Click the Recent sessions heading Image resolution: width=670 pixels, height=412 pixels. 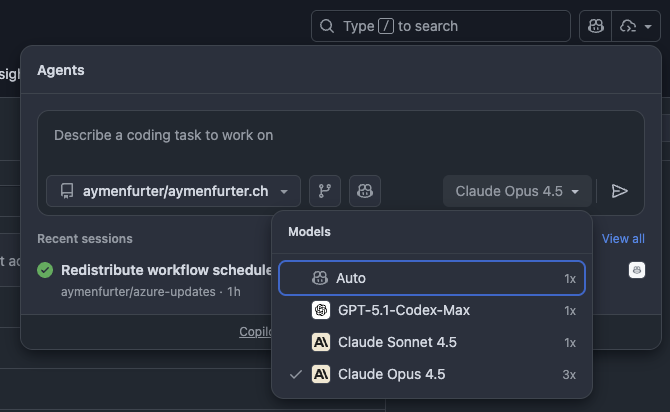click(85, 238)
